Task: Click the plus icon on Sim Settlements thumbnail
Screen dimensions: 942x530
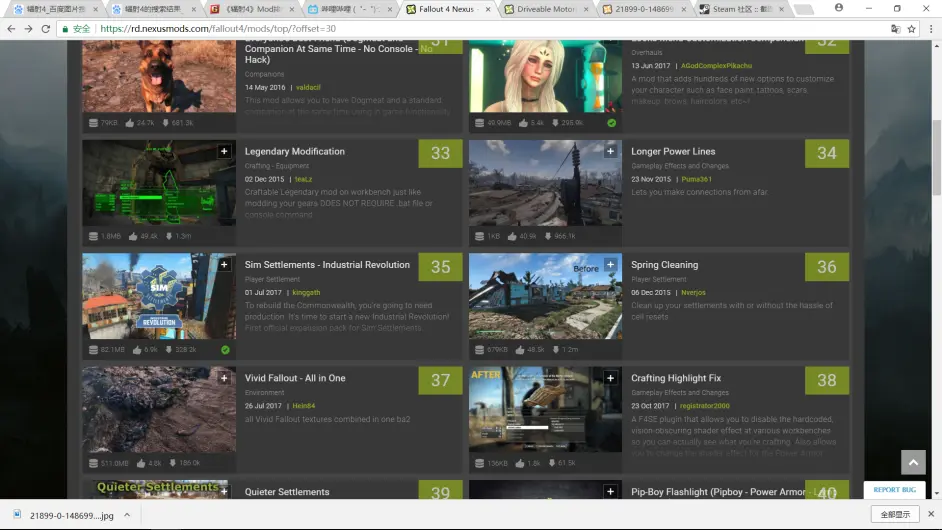Action: pos(224,264)
